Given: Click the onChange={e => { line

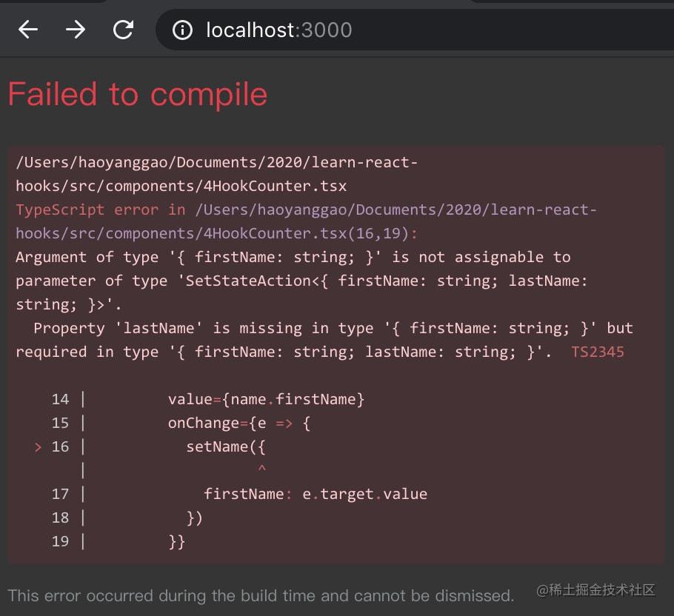Looking at the screenshot, I should pyautogui.click(x=239, y=423).
